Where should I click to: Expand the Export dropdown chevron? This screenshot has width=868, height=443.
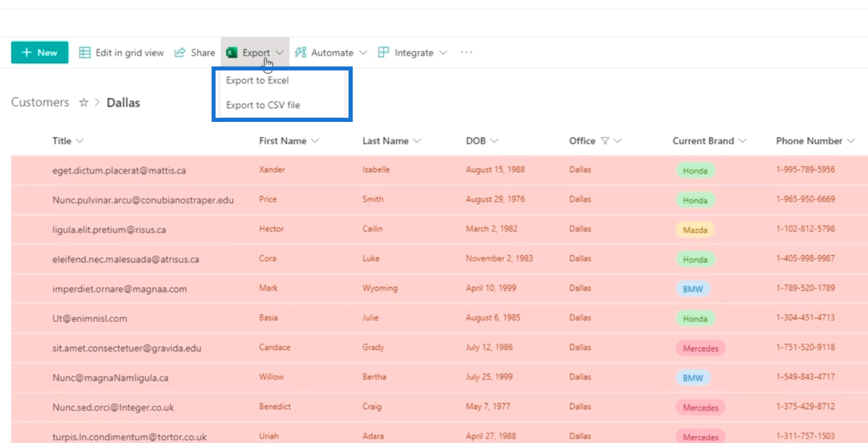click(279, 52)
